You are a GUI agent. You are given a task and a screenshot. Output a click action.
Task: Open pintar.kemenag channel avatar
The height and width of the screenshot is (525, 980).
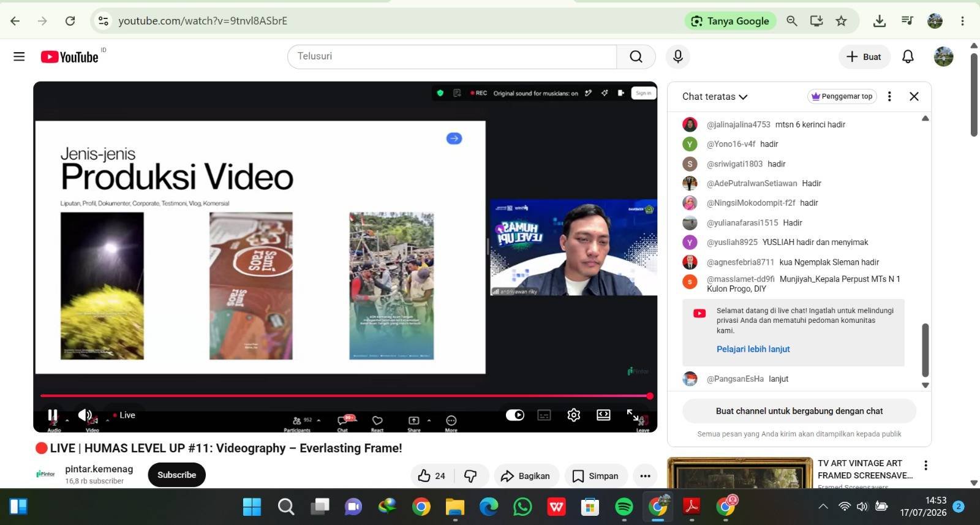45,474
